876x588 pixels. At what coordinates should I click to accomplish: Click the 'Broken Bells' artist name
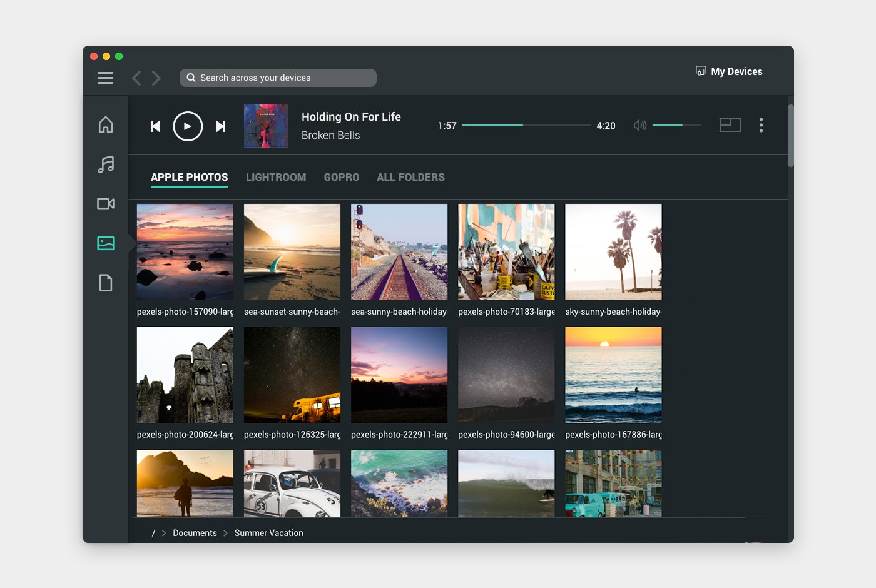tap(330, 135)
